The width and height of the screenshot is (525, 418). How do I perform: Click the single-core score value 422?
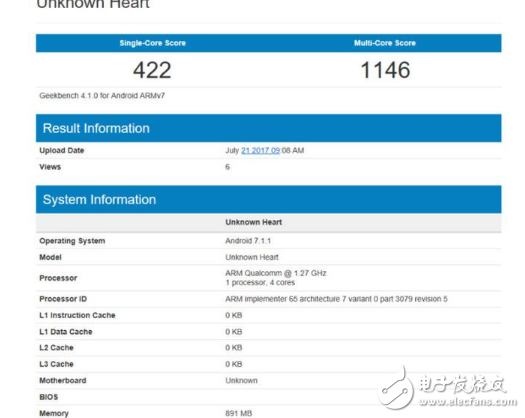pyautogui.click(x=152, y=70)
